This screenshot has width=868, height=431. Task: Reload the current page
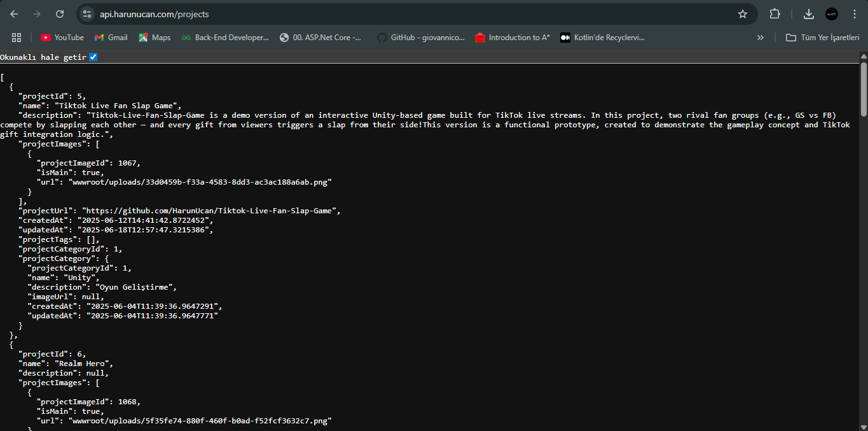(59, 13)
